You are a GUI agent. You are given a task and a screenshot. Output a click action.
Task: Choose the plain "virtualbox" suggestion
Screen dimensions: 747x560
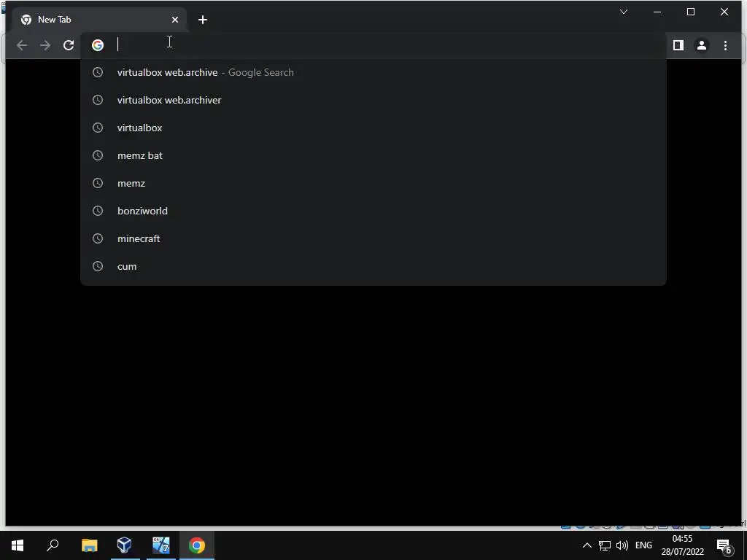click(x=373, y=128)
